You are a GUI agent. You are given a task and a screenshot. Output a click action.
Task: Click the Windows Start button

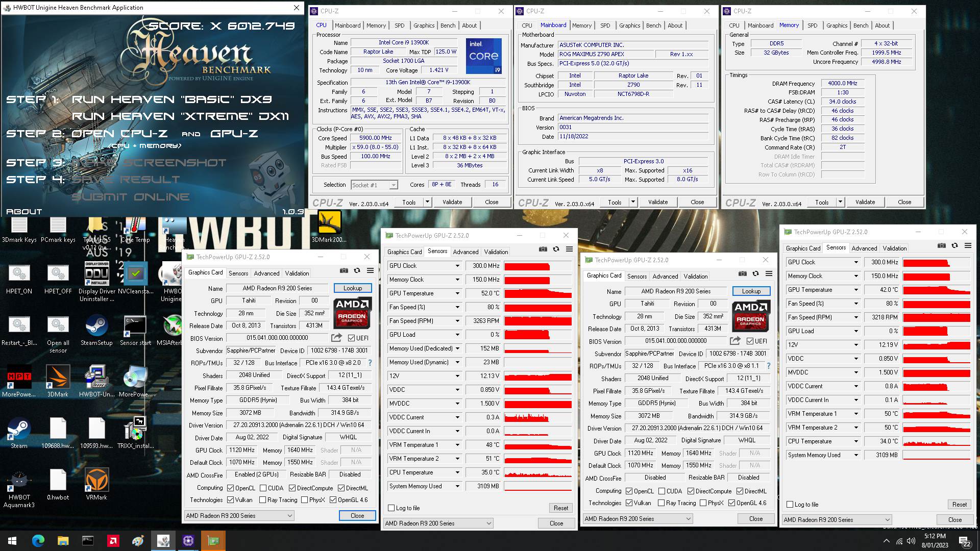tap(12, 540)
